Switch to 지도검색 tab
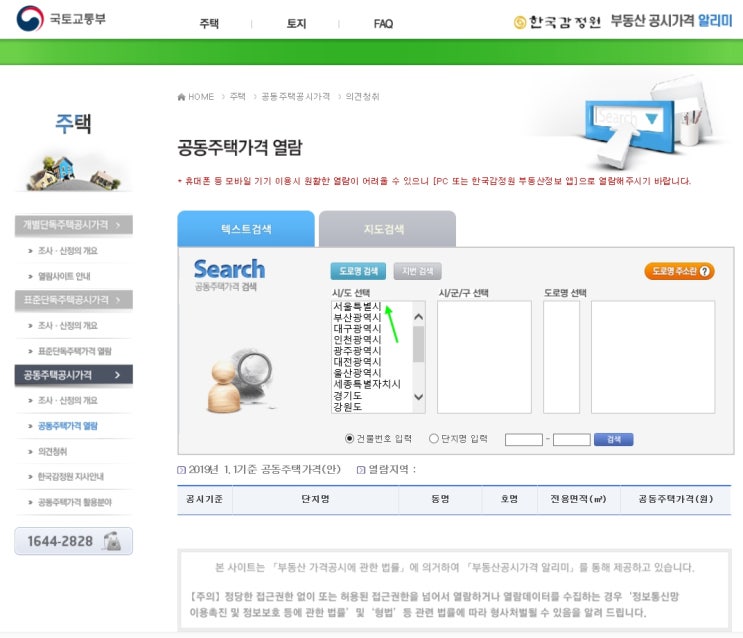 387,229
